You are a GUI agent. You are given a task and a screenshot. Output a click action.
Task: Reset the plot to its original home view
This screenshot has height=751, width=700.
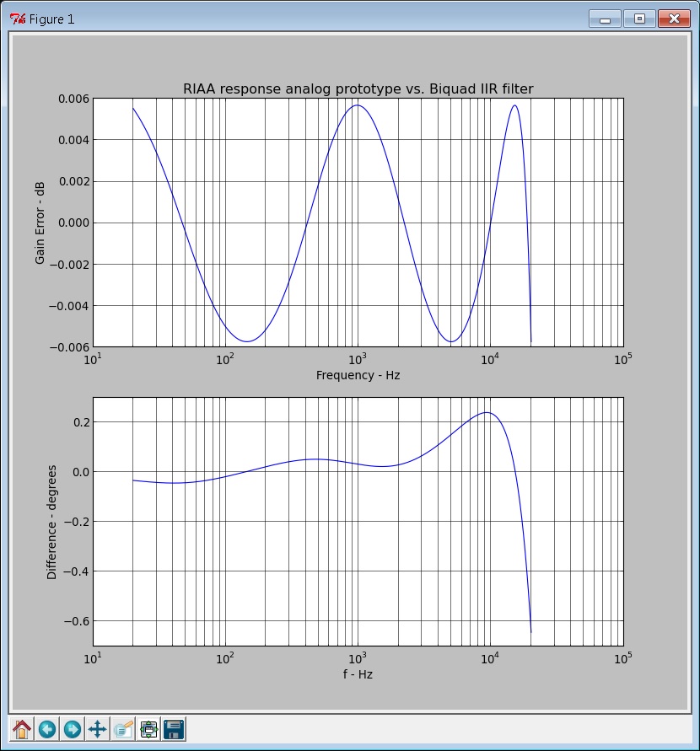22,729
